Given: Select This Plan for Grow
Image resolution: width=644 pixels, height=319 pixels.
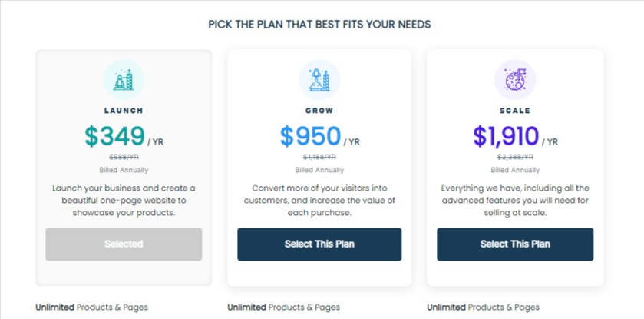Looking at the screenshot, I should 319,244.
